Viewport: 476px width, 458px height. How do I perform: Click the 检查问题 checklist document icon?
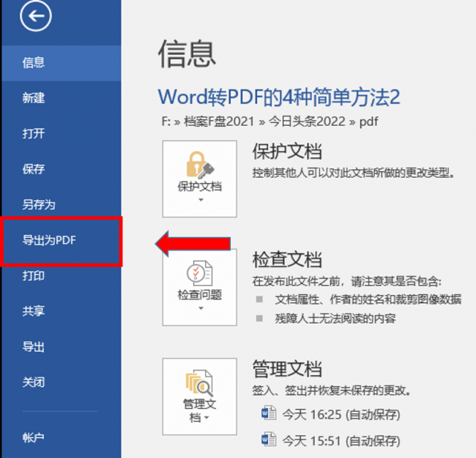click(199, 273)
